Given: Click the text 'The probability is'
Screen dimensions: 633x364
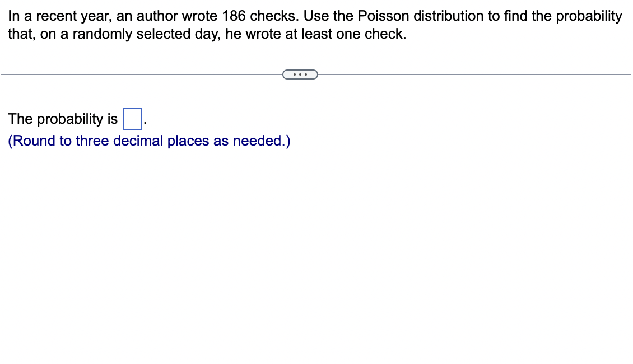Looking at the screenshot, I should [x=62, y=119].
